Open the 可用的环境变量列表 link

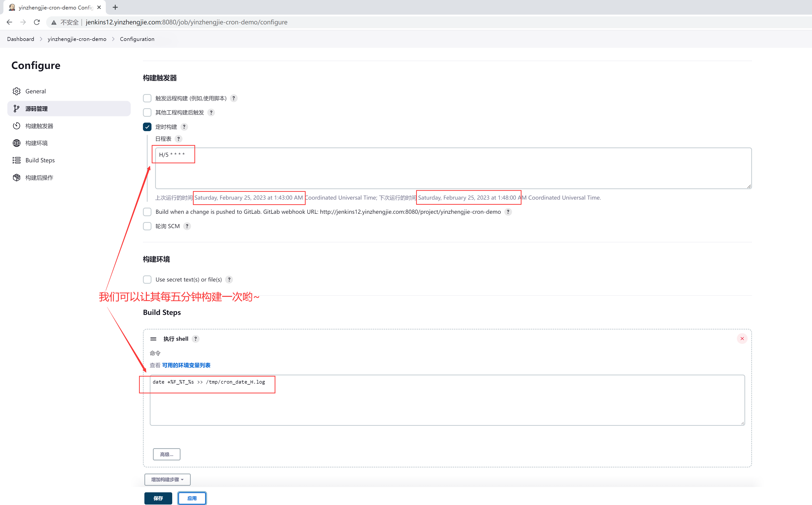click(x=186, y=365)
